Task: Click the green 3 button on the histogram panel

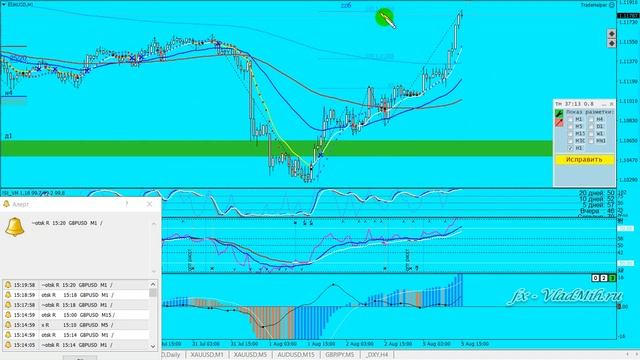Action: tap(612, 278)
